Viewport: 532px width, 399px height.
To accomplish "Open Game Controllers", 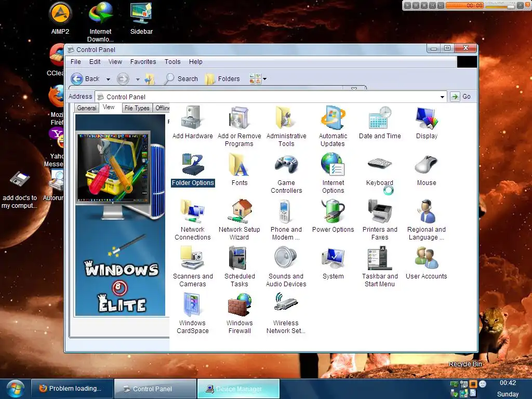I will [x=286, y=173].
